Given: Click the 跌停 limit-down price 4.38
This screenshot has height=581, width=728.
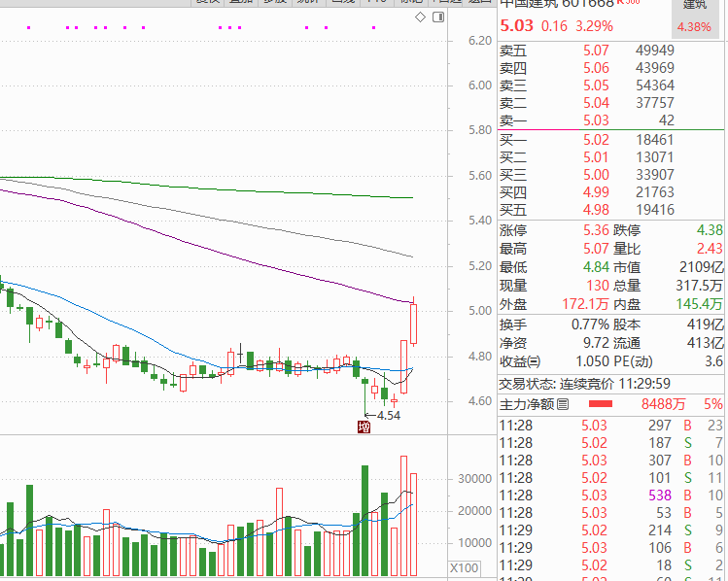Looking at the screenshot, I should point(710,230).
